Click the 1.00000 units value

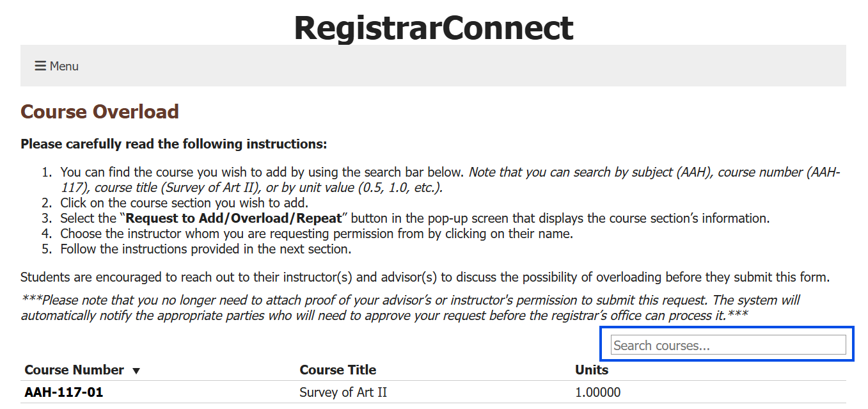click(597, 392)
